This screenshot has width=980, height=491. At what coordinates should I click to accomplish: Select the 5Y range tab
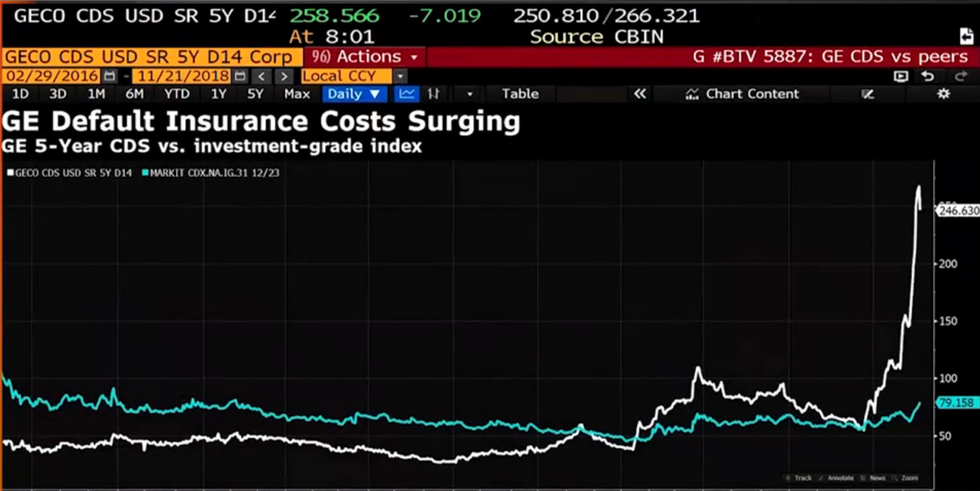coord(255,94)
